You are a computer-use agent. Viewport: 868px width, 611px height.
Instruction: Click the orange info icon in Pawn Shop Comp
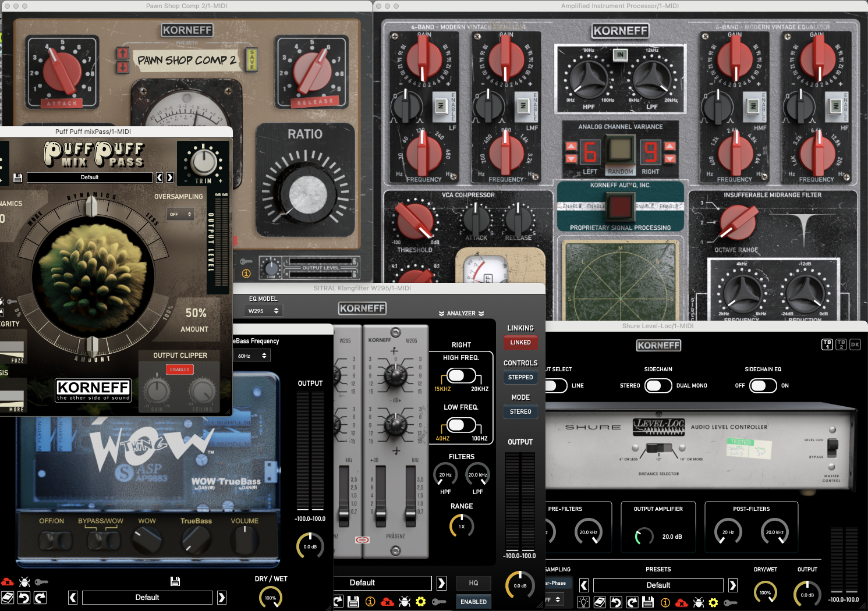click(x=246, y=273)
